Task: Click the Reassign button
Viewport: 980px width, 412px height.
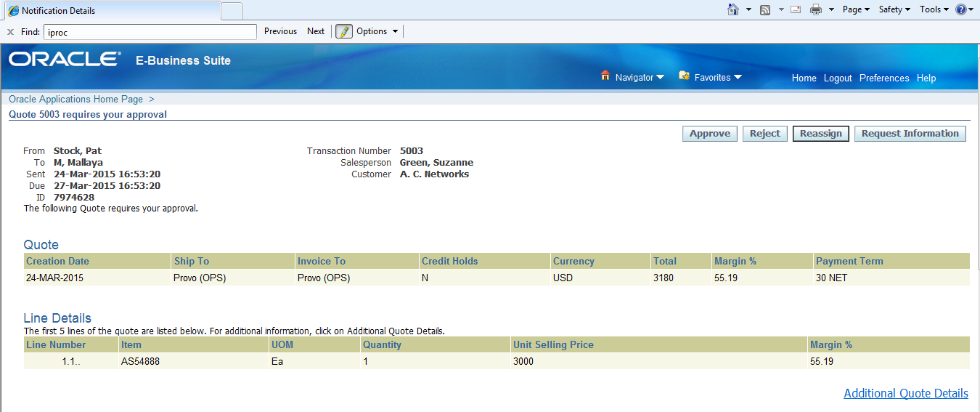Action: [821, 134]
